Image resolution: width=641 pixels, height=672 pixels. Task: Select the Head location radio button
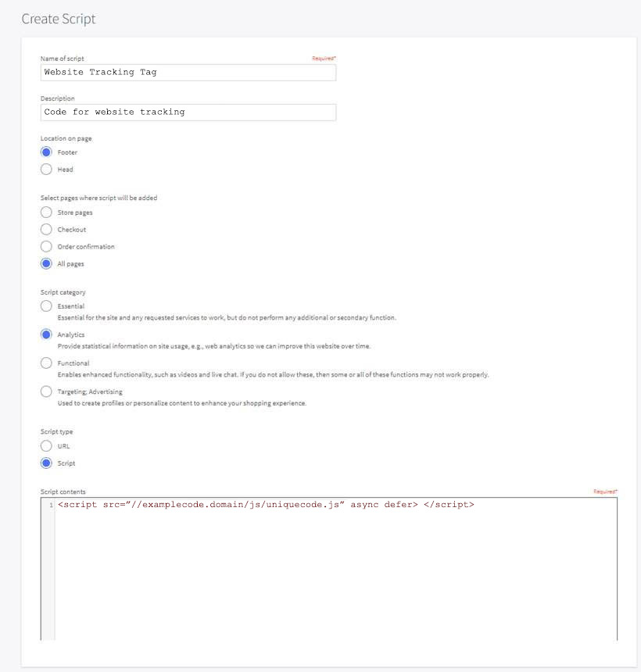(46, 170)
